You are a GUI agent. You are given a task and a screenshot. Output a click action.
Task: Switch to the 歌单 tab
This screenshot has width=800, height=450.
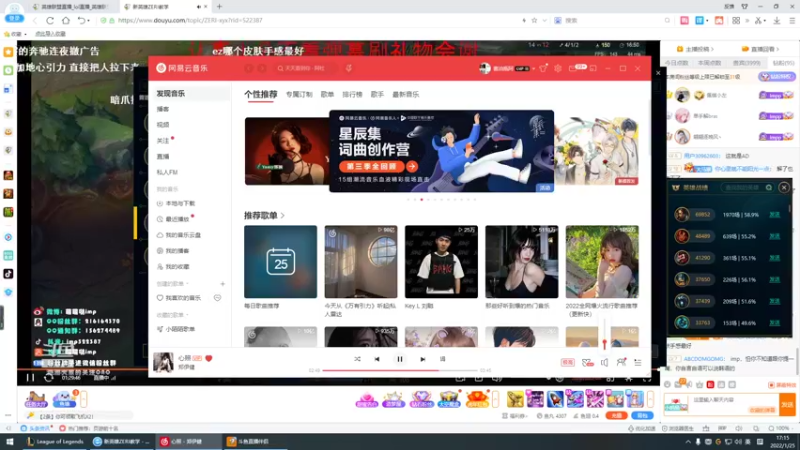click(327, 94)
